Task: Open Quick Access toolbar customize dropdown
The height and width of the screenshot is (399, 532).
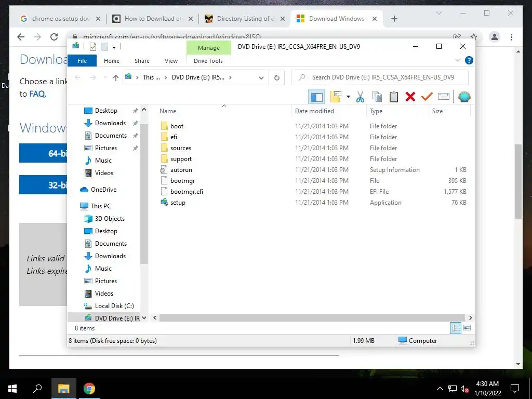Action: point(114,47)
